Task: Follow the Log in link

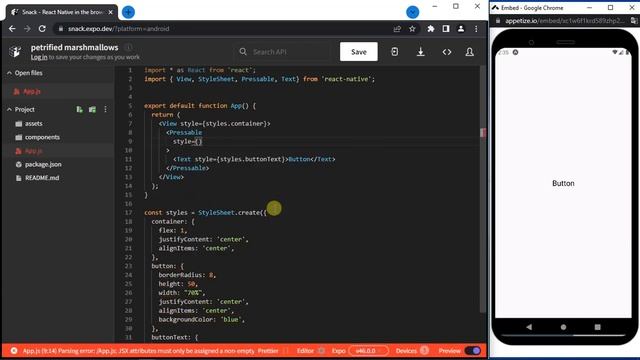Action: point(39,57)
